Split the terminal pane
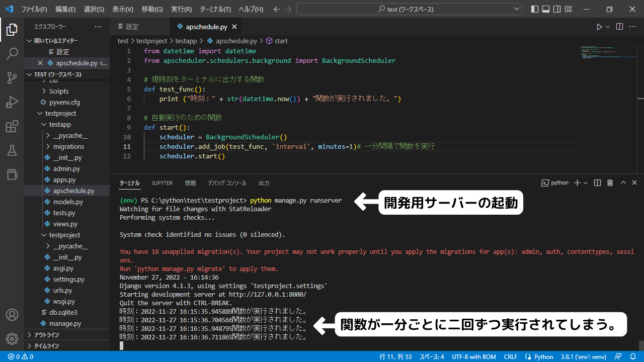 pyautogui.click(x=597, y=183)
